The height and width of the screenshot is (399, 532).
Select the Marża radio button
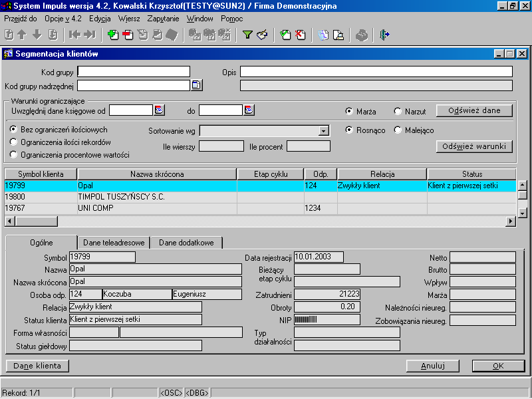[348, 111]
